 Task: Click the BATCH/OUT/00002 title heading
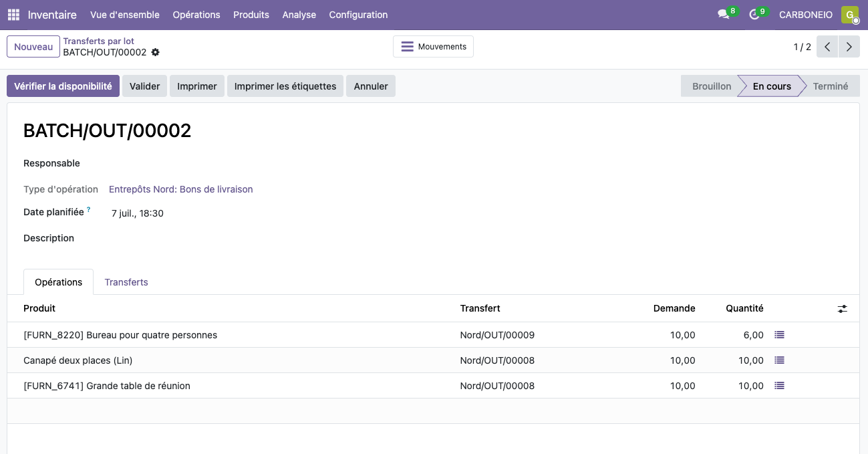108,130
